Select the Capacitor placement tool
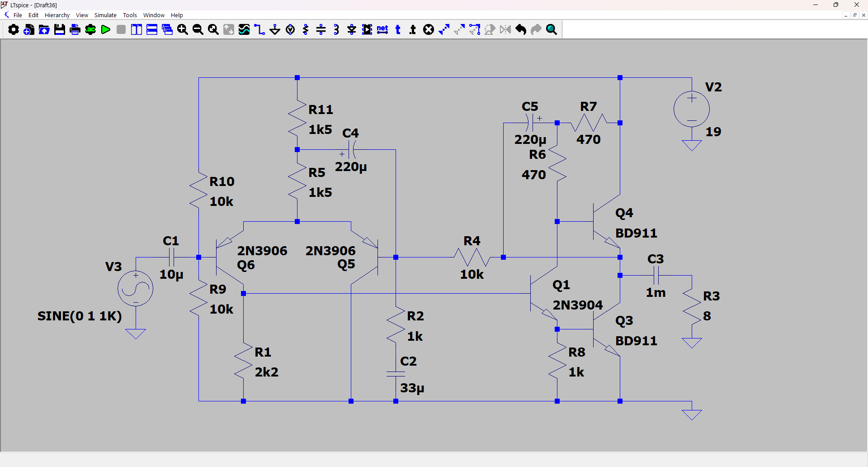The height and width of the screenshot is (467, 868). pyautogui.click(x=321, y=30)
